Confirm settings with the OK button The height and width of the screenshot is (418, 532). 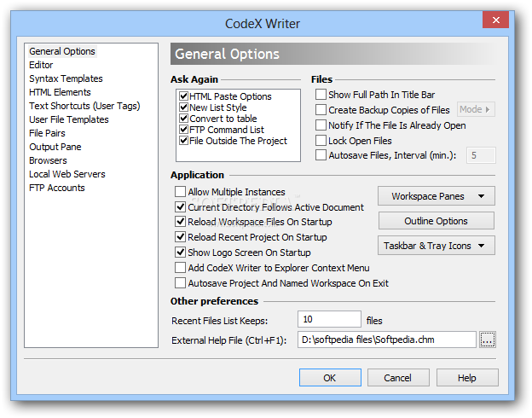[330, 378]
